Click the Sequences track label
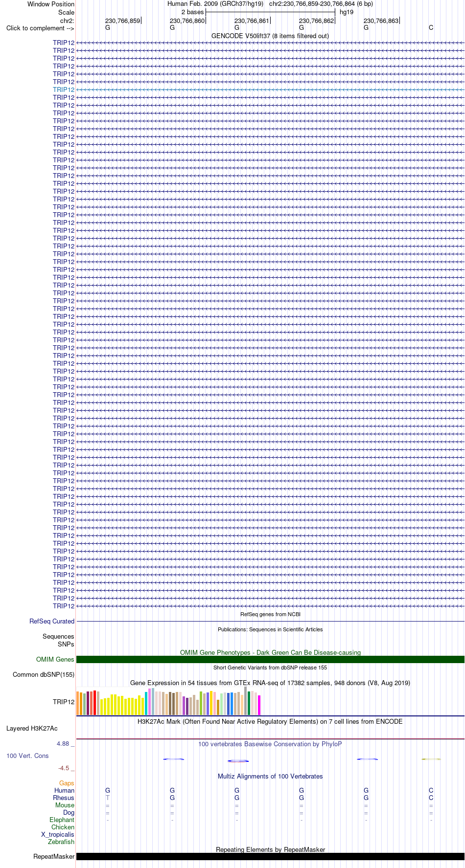The width and height of the screenshot is (465, 868). (58, 637)
